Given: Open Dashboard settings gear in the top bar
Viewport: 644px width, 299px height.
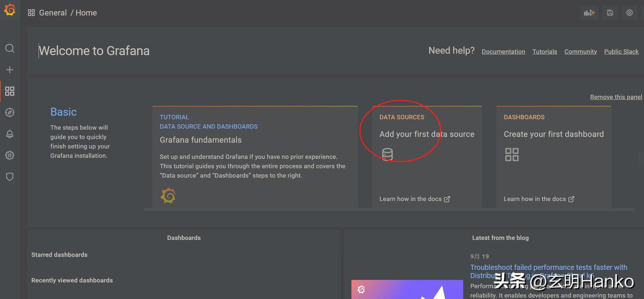Looking at the screenshot, I should click(630, 13).
